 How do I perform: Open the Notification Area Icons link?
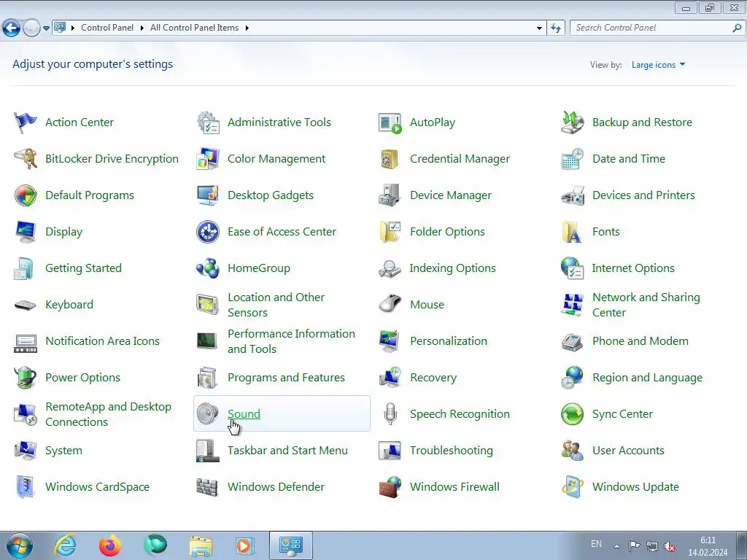click(102, 341)
